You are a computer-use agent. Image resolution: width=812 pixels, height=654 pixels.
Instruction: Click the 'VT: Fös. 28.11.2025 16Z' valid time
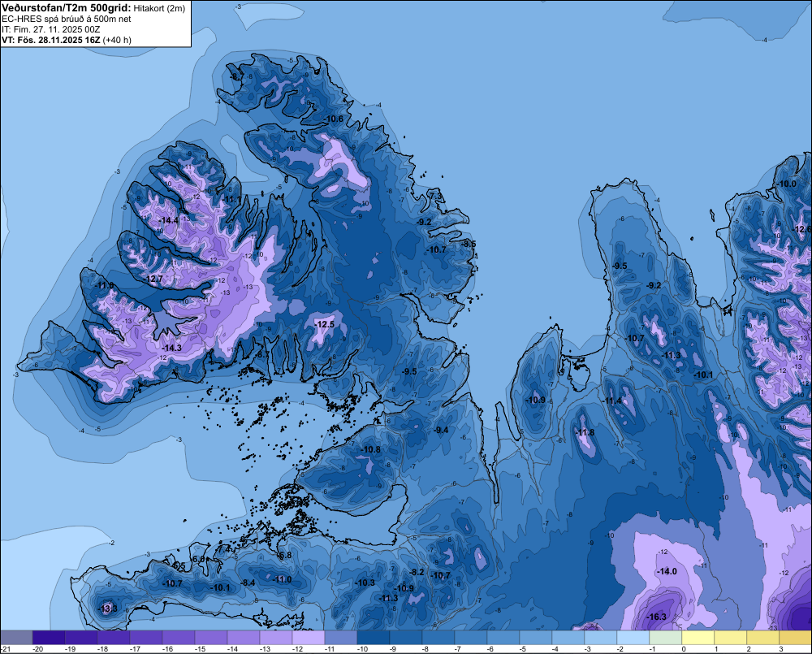50,40
